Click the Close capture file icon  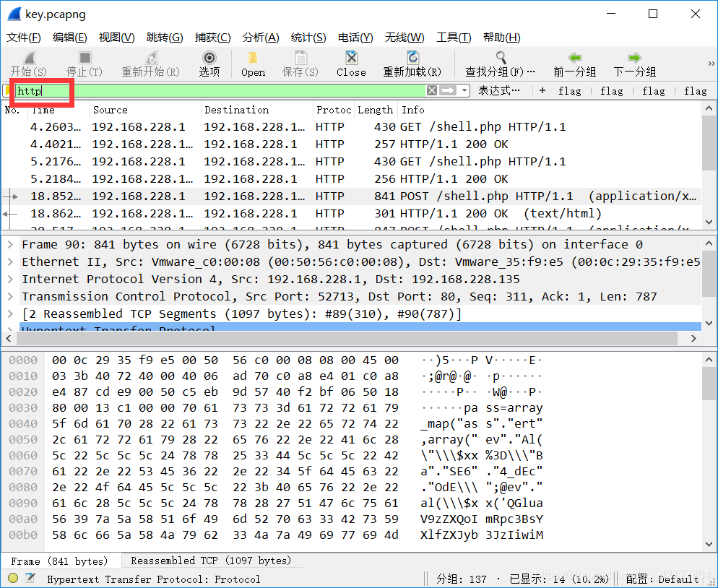(351, 58)
